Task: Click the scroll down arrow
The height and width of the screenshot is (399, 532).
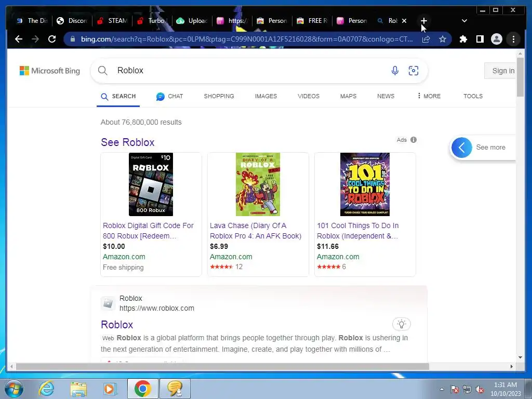Action: pyautogui.click(x=520, y=357)
